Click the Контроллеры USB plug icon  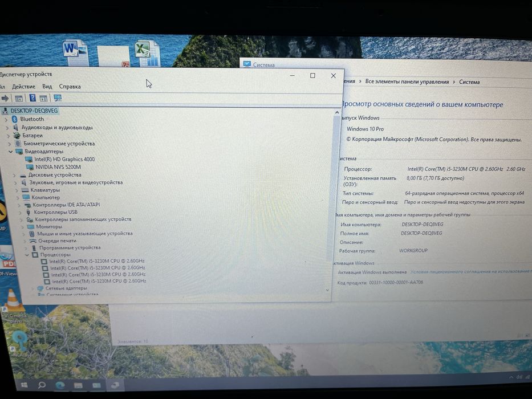point(29,212)
